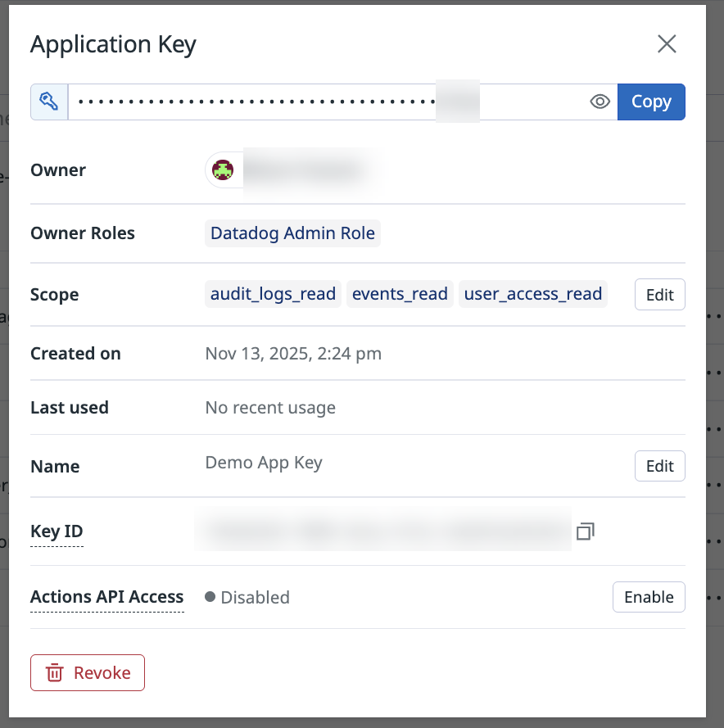
Task: Edit the application key Name
Action: (x=659, y=466)
